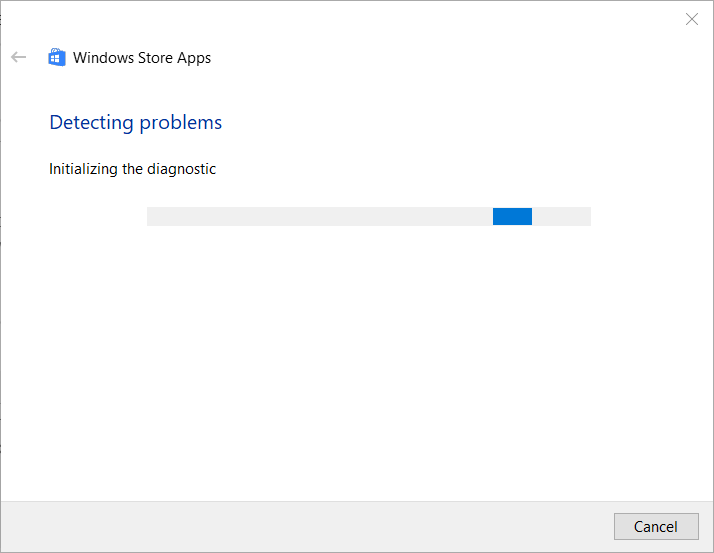This screenshot has height=553, width=714.
Task: Click the blue progress indicator block
Action: tap(512, 216)
